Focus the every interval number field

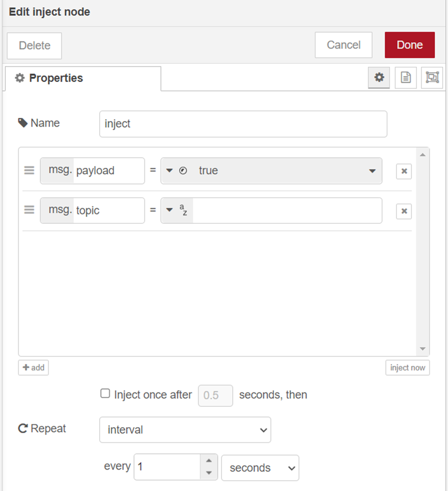(x=168, y=467)
